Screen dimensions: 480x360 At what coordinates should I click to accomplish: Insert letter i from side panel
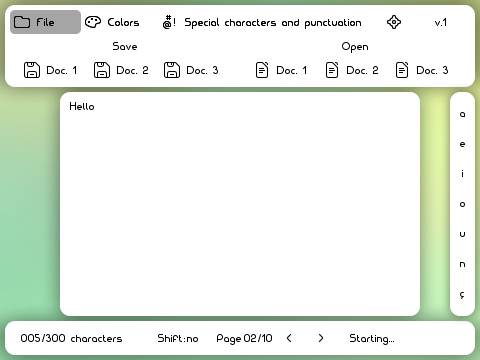462,173
